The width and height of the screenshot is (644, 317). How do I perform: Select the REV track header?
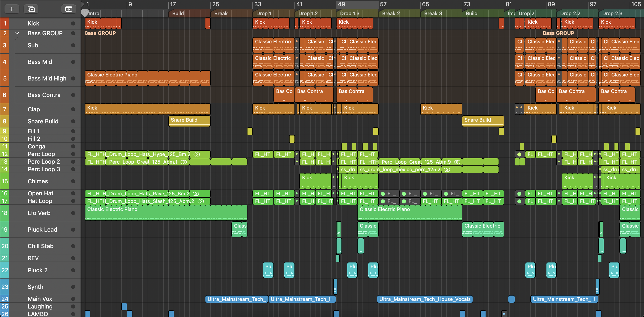tap(45, 258)
